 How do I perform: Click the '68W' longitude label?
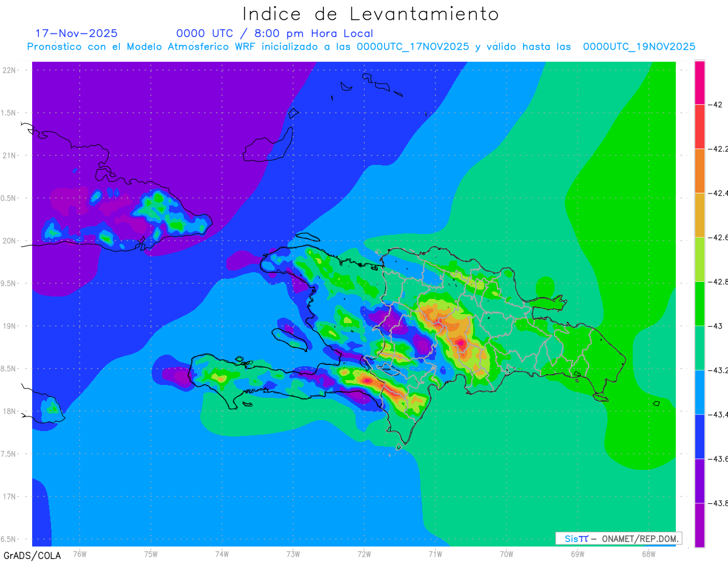[649, 554]
